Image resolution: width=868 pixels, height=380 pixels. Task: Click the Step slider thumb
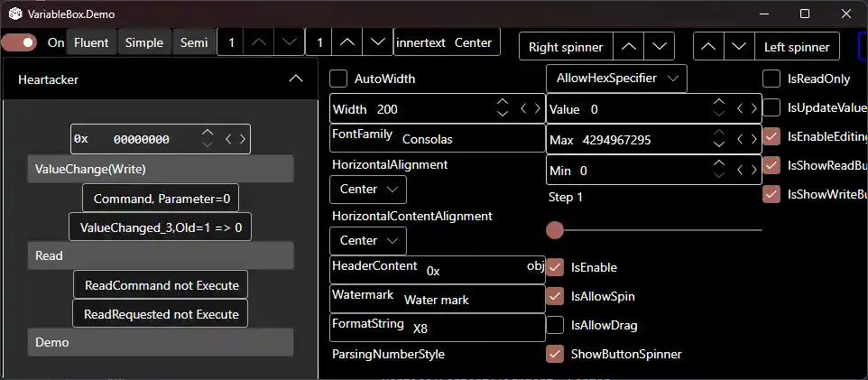pos(555,230)
